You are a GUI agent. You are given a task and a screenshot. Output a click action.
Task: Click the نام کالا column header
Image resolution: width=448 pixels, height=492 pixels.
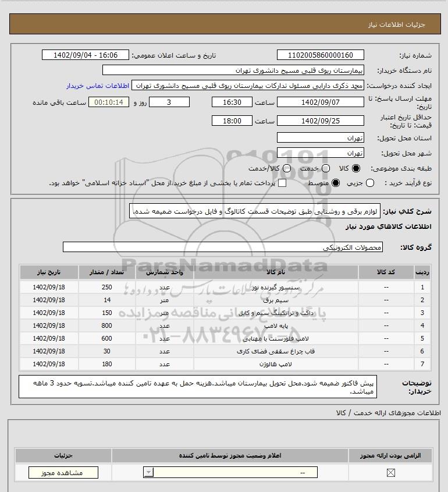click(x=276, y=272)
